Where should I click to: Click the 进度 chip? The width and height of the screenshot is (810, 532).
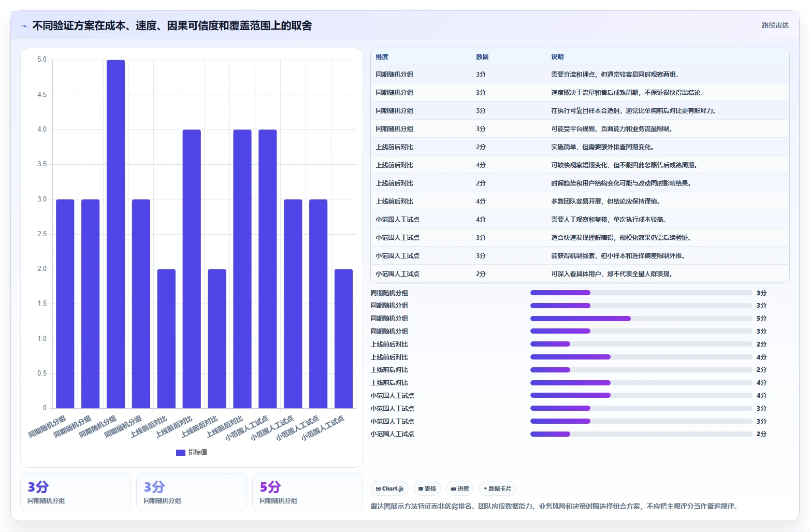point(460,488)
